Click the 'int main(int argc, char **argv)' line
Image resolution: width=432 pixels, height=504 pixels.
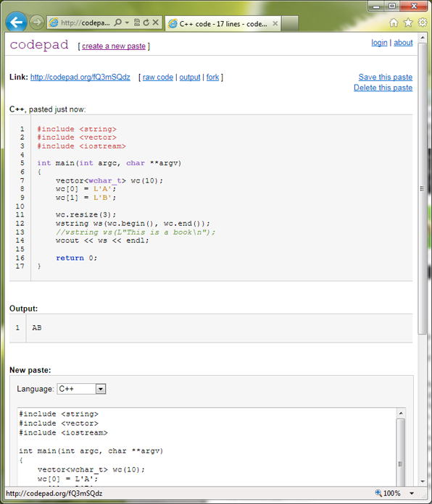[109, 163]
